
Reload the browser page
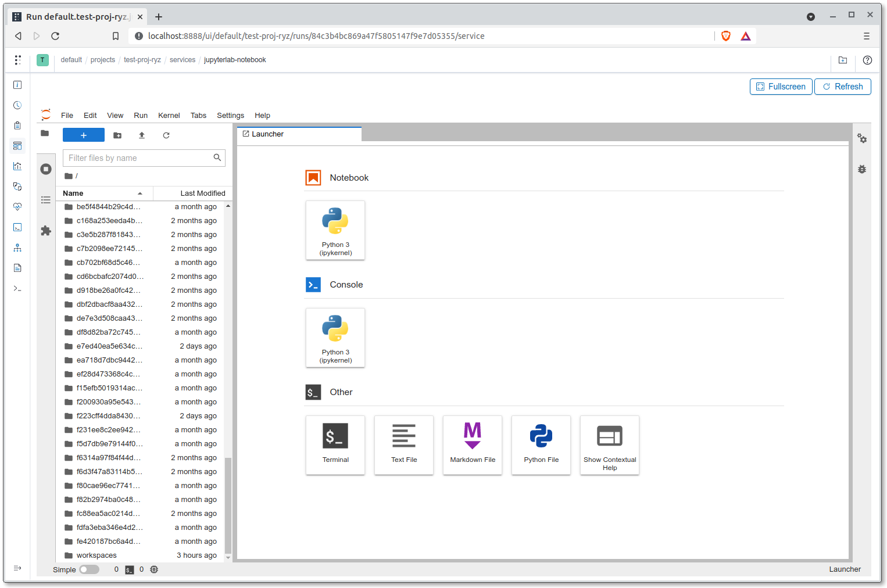click(55, 36)
